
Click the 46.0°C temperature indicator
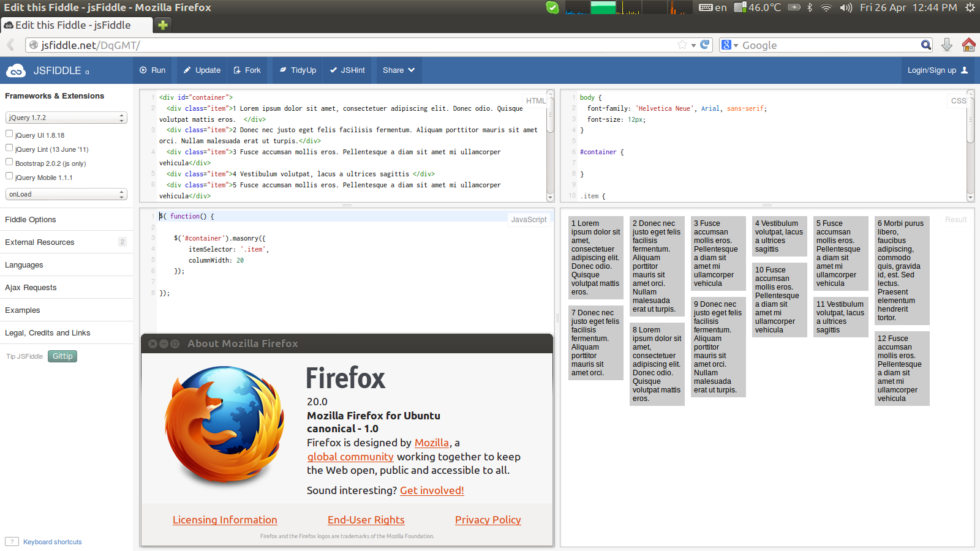(x=758, y=7)
